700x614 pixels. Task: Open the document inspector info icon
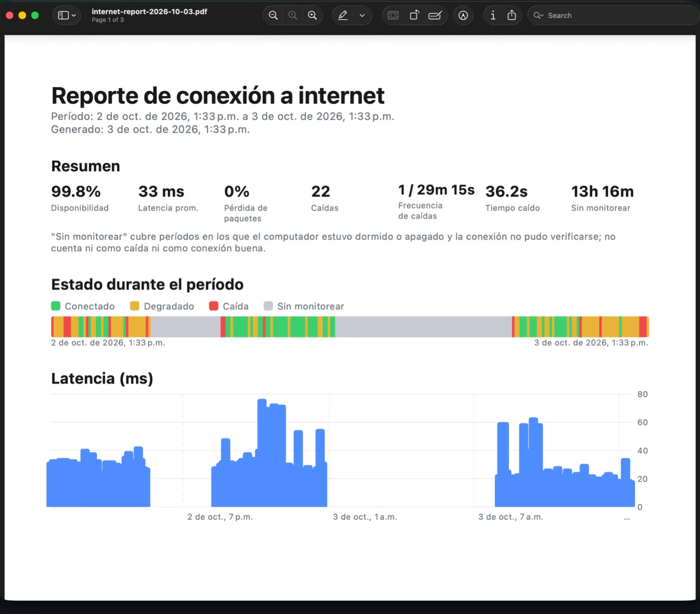click(x=493, y=16)
